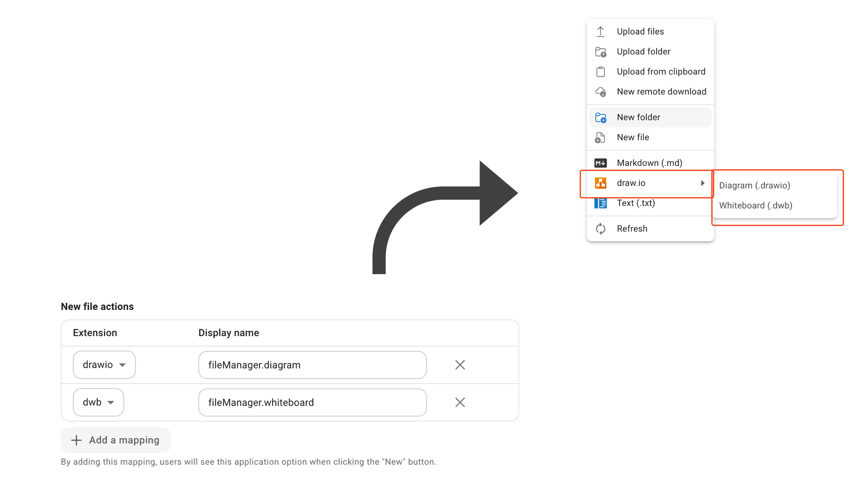Select Diagram (.drawio) submenu entry

[754, 186]
